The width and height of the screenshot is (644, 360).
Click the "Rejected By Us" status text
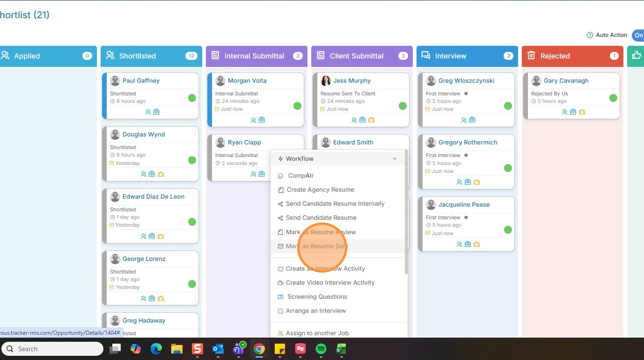click(x=549, y=94)
